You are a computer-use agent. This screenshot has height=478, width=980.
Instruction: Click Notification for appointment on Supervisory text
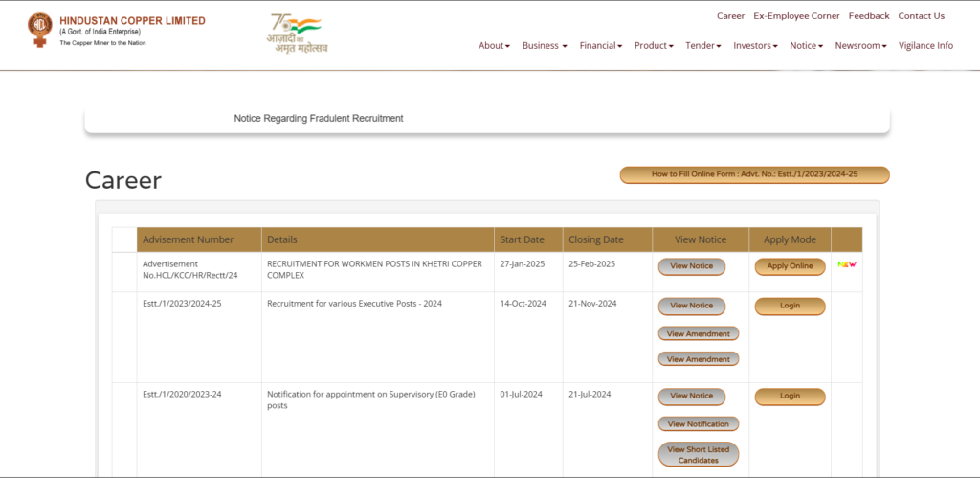coord(371,399)
